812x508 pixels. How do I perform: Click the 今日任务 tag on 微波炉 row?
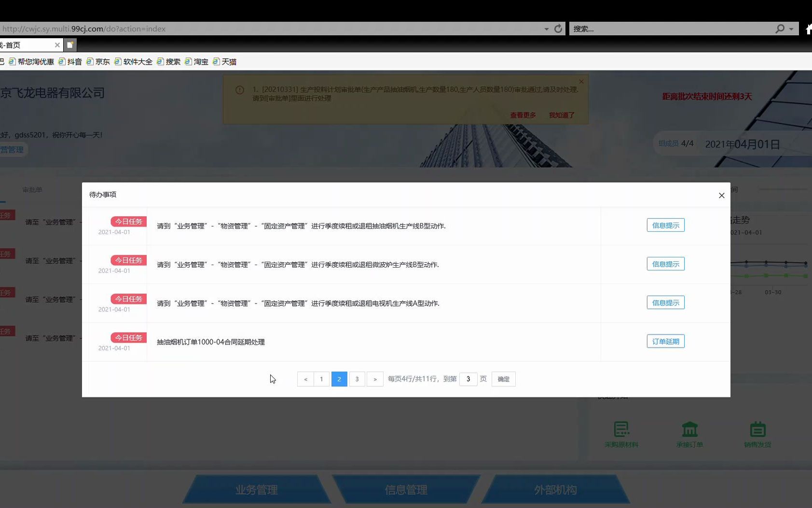(128, 260)
